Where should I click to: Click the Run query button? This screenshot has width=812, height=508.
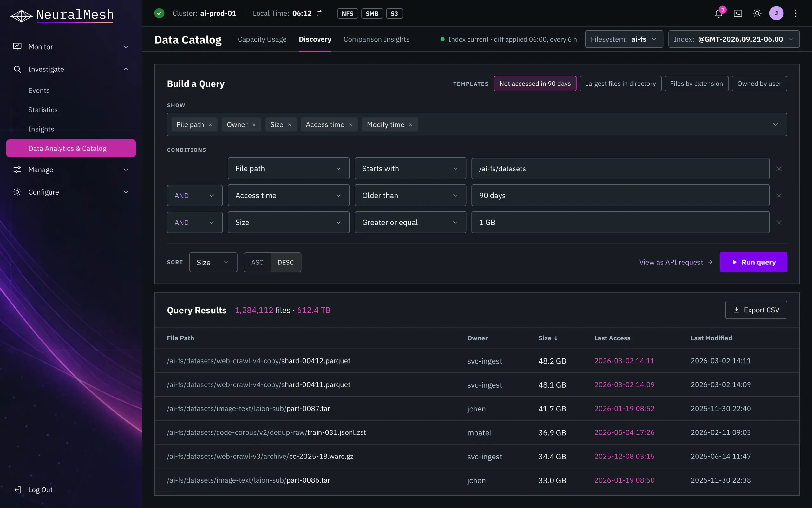point(753,262)
